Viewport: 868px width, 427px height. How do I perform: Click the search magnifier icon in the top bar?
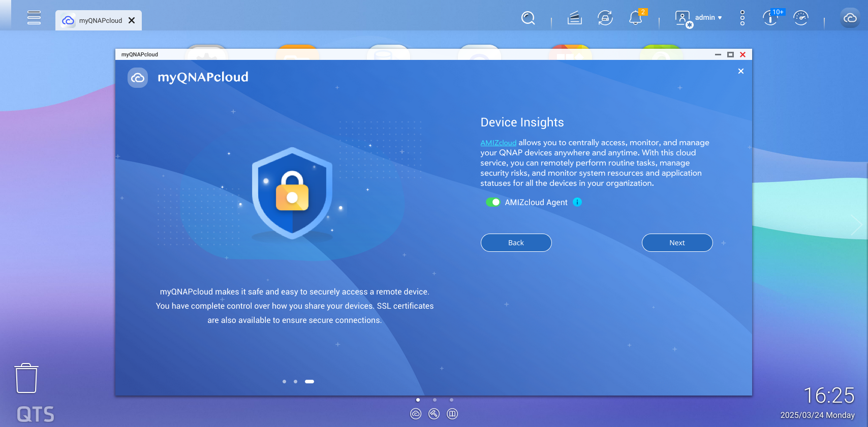(528, 18)
